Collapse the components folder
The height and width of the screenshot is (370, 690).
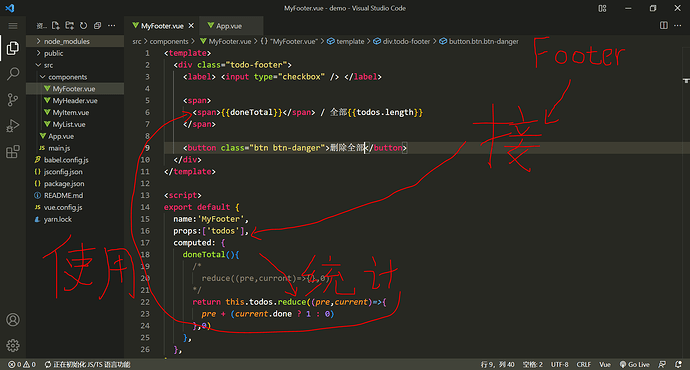point(67,77)
